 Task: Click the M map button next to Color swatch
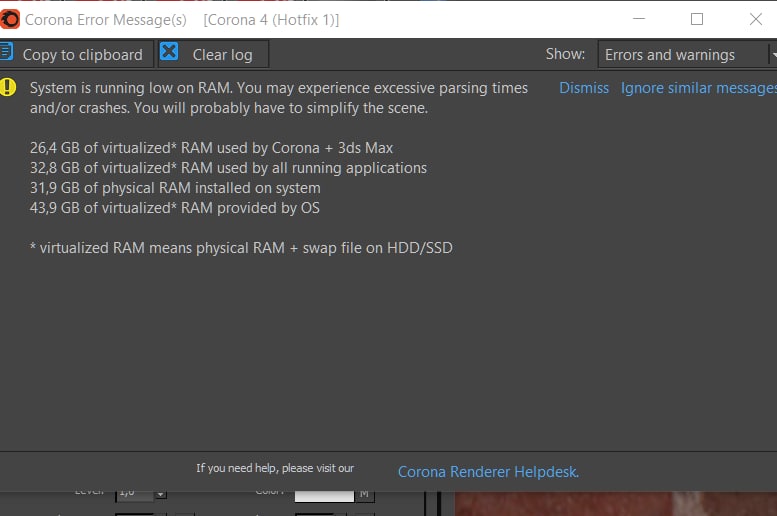tap(365, 496)
